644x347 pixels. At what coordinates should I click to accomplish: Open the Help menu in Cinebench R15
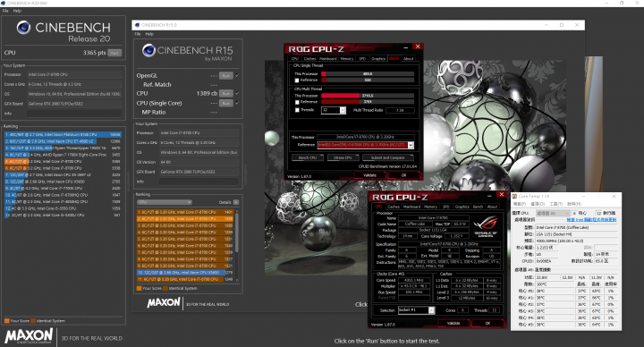[149, 34]
